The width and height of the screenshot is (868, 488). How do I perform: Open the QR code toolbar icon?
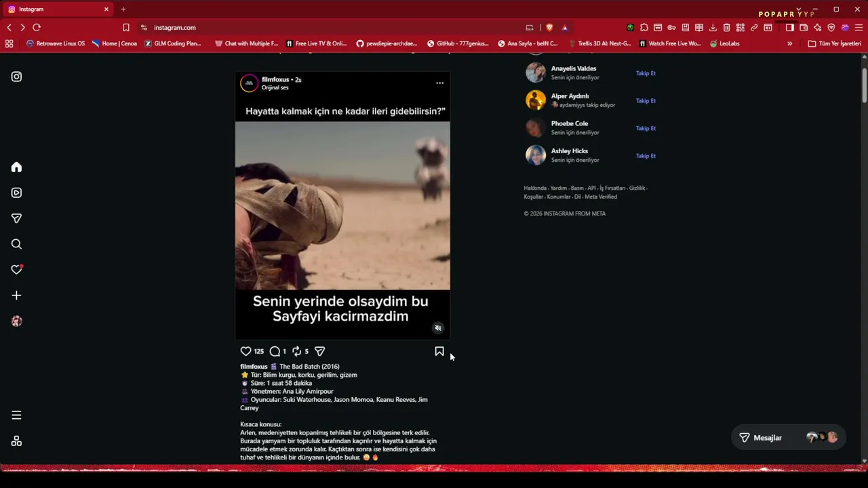pyautogui.click(x=740, y=28)
